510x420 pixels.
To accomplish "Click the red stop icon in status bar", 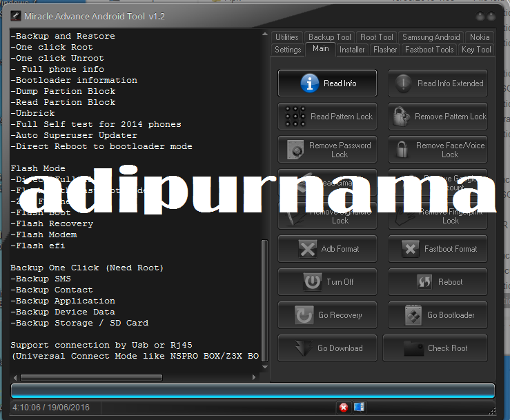I will tap(344, 408).
